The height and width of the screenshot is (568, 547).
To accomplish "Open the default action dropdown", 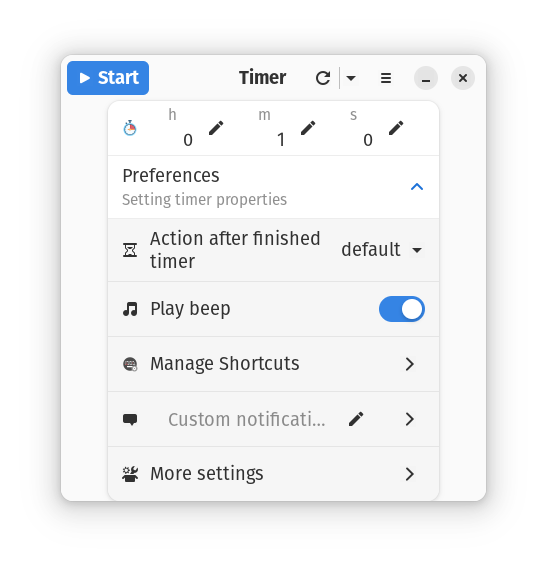I will (383, 250).
